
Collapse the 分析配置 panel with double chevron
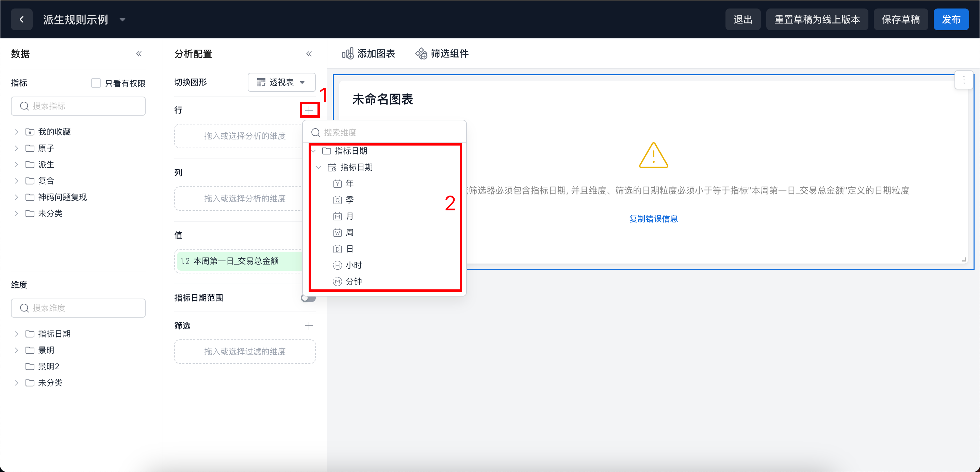[x=309, y=54]
